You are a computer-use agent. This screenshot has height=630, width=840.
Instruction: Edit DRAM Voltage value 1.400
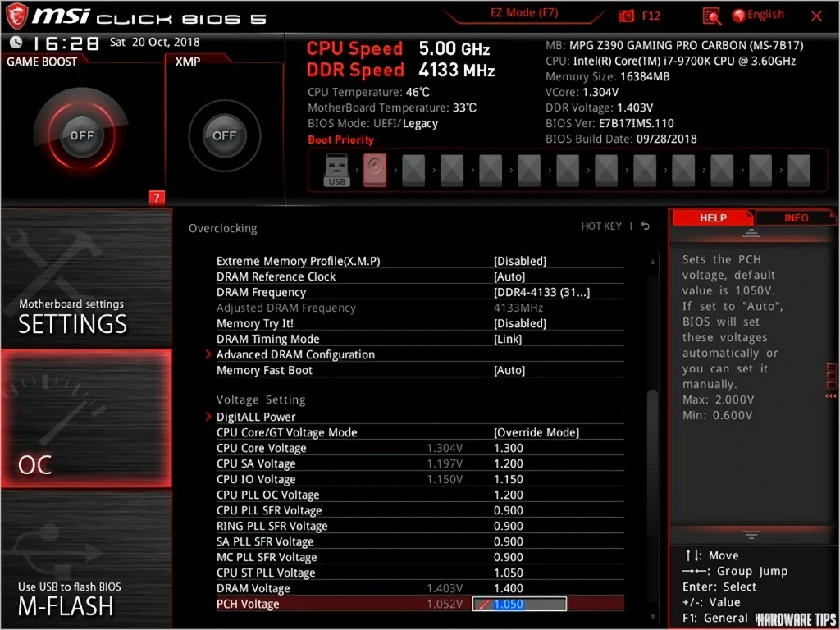coord(509,587)
